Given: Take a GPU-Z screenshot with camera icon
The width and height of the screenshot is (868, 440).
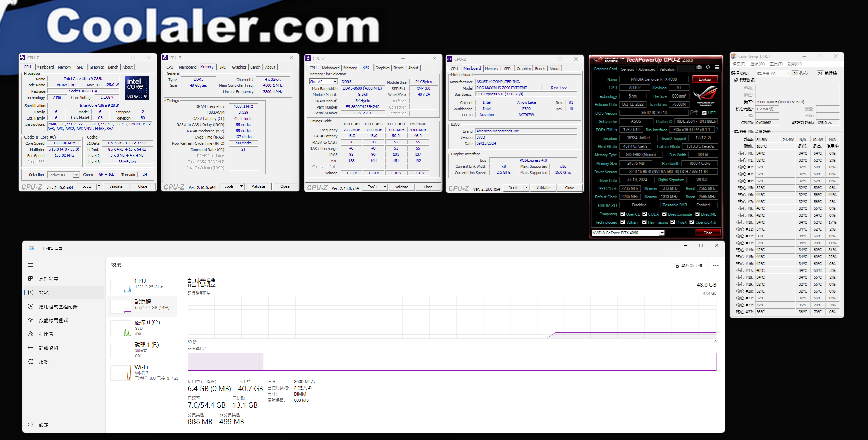Looking at the screenshot, I should point(699,67).
